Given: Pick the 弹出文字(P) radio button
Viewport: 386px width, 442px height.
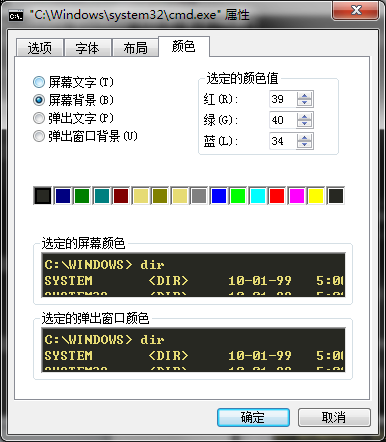Looking at the screenshot, I should (74, 118).
